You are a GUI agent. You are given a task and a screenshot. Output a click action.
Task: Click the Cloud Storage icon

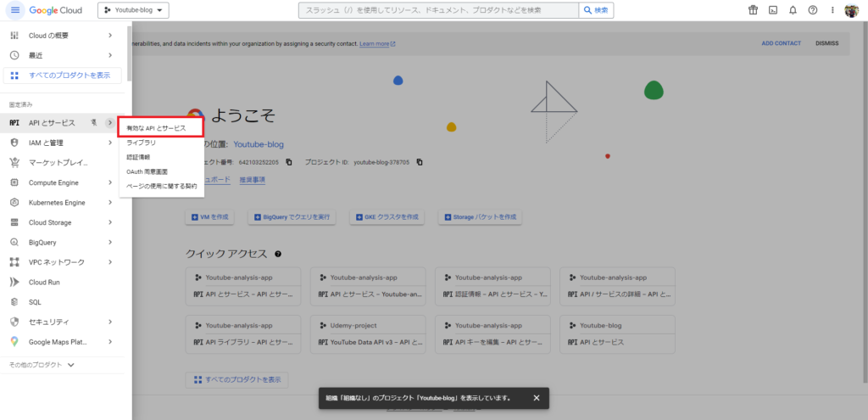coord(15,222)
